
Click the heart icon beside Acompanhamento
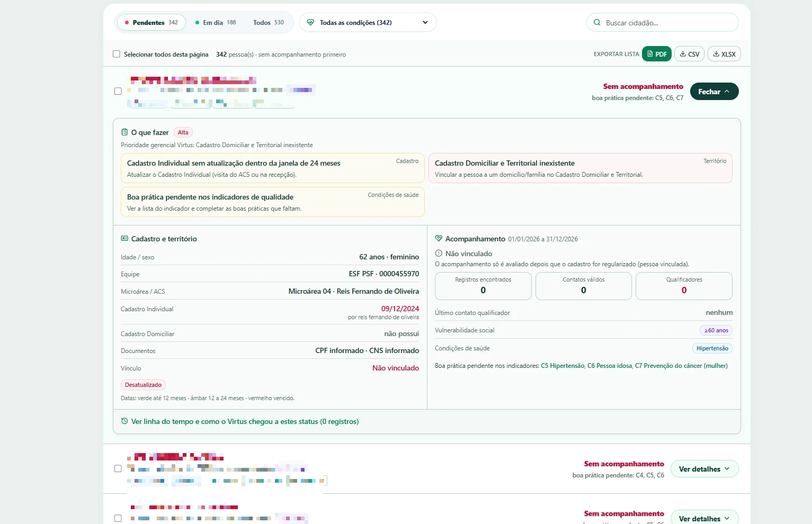point(439,239)
